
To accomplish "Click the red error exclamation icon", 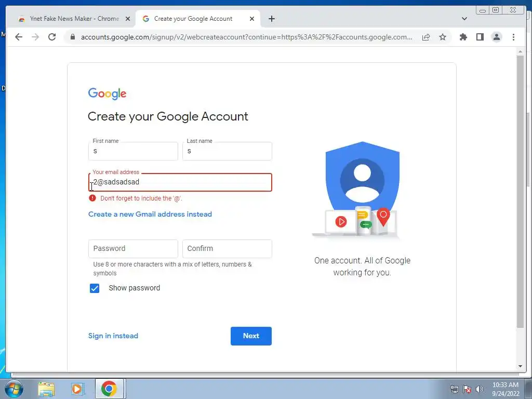I will (92, 198).
